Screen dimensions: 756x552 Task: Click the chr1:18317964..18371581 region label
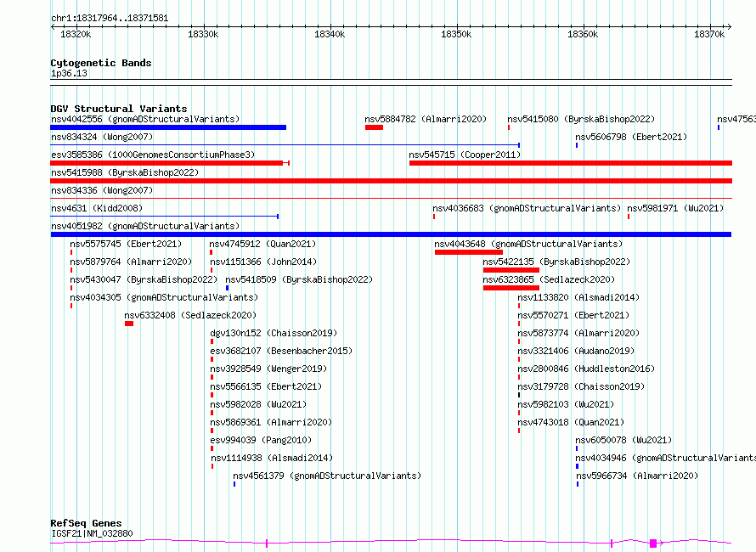pyautogui.click(x=110, y=18)
